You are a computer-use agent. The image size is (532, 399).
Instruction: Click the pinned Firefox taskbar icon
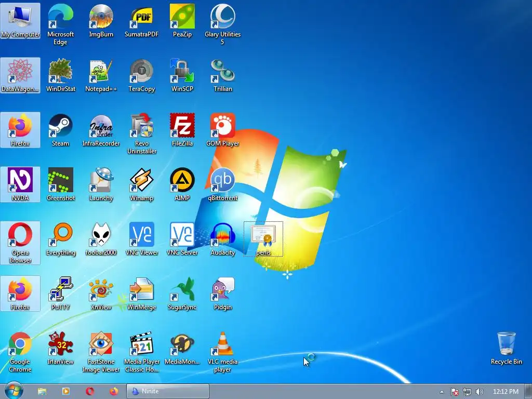click(x=114, y=392)
